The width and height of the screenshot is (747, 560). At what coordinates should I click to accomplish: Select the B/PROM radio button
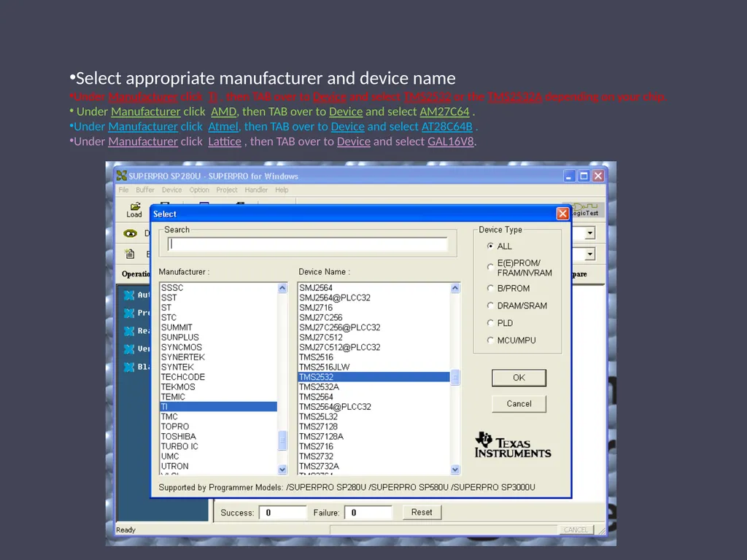point(490,288)
